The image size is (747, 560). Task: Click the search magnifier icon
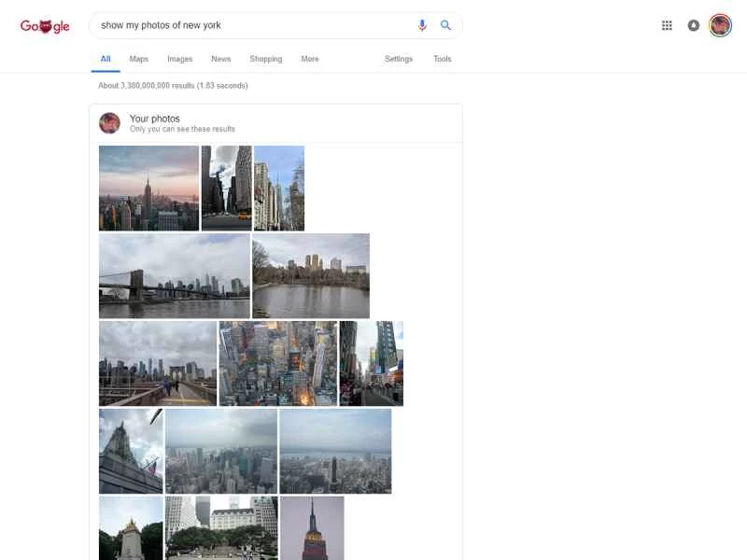[445, 25]
